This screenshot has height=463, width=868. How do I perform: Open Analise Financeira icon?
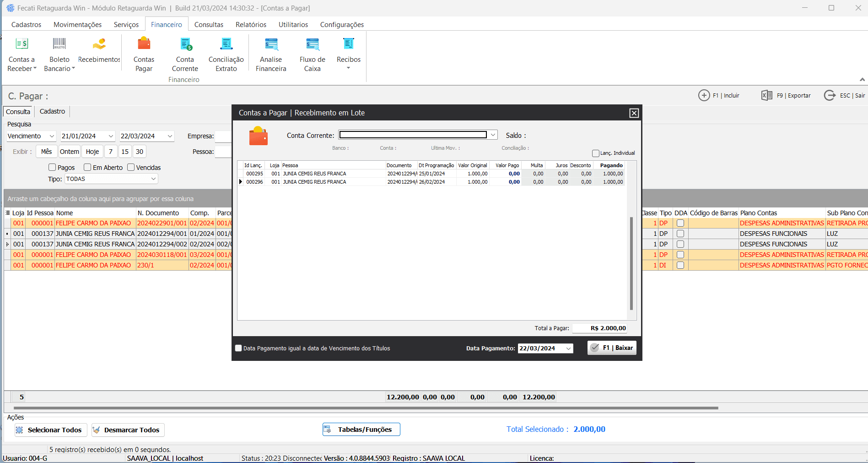coord(271,44)
